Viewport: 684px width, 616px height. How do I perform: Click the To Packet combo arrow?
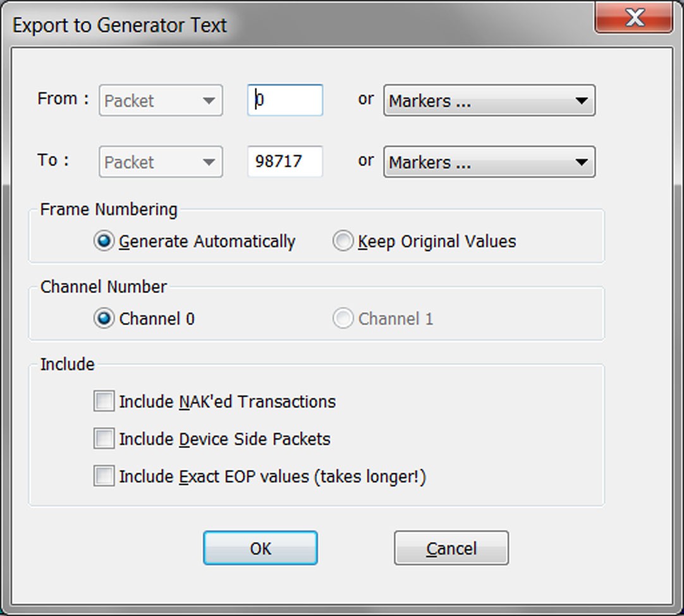click(209, 162)
